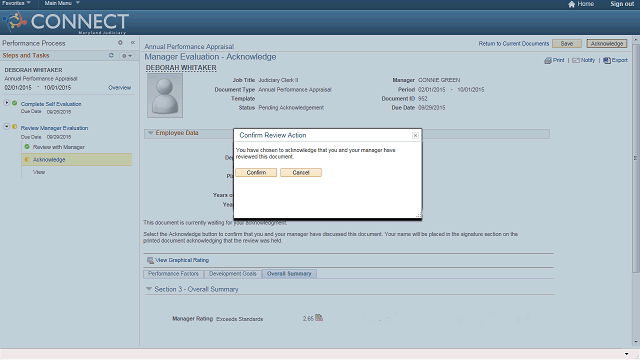Click in-progress status icon beside Acknowledge task
This screenshot has height=360, width=640.
point(27,159)
